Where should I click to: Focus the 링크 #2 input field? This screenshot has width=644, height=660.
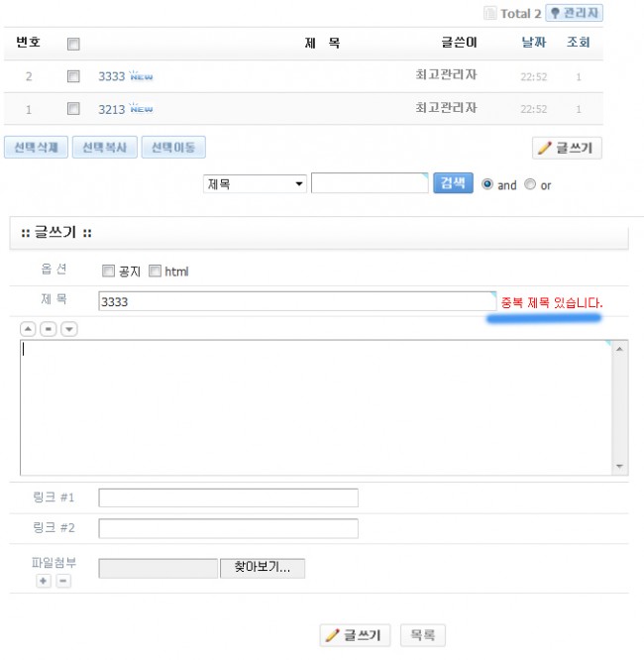(229, 528)
